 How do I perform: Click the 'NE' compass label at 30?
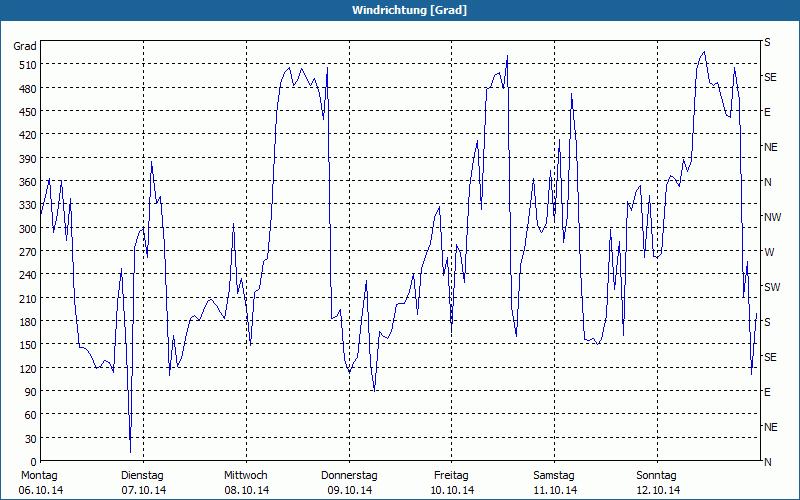pos(770,427)
